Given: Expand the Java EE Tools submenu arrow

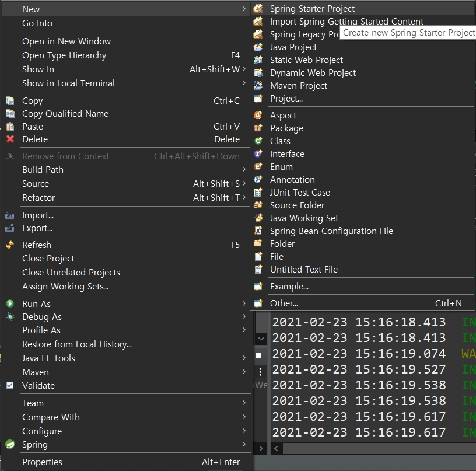Looking at the screenshot, I should (244, 358).
